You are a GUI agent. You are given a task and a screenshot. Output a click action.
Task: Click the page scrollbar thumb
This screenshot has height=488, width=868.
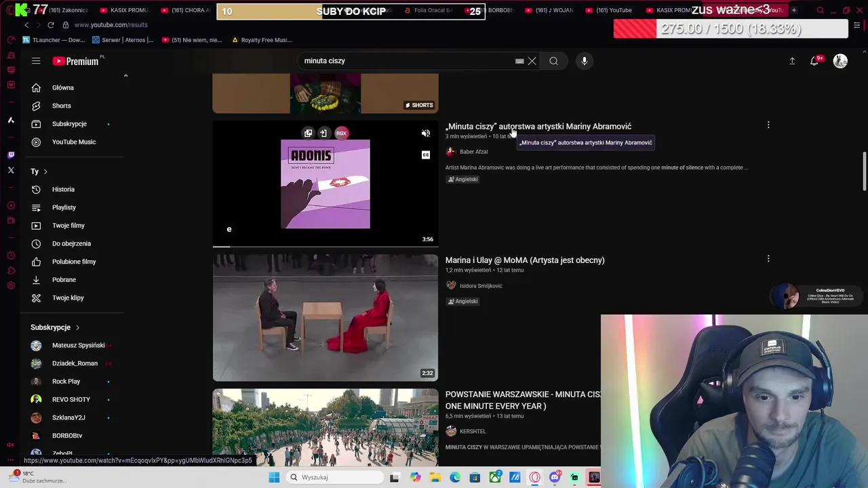pos(864,172)
